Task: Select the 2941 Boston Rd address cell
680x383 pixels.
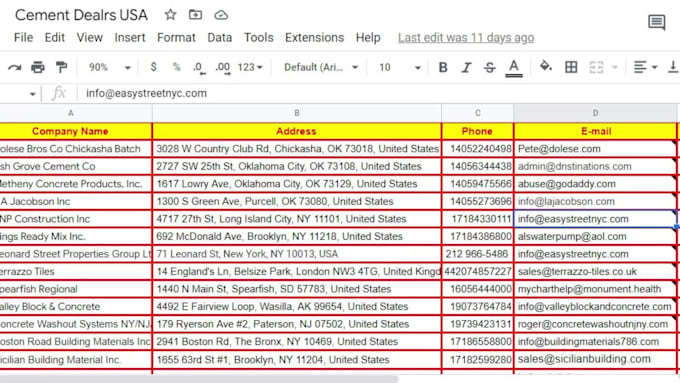Action: (x=297, y=342)
